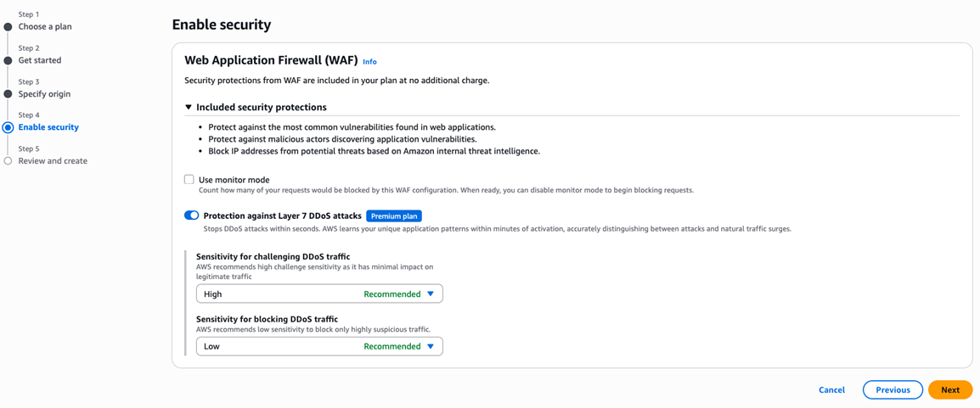This screenshot has height=408, width=980.
Task: Click the Premium plan badge
Action: [394, 216]
